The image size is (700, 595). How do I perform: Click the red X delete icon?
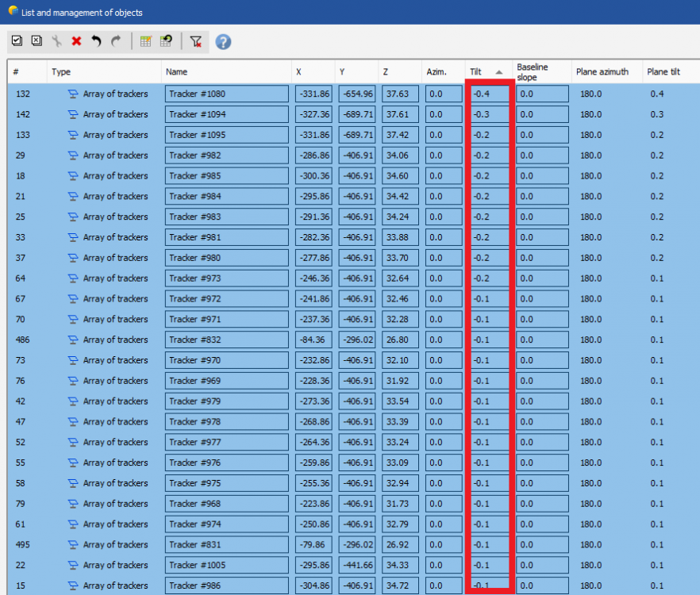(x=76, y=41)
